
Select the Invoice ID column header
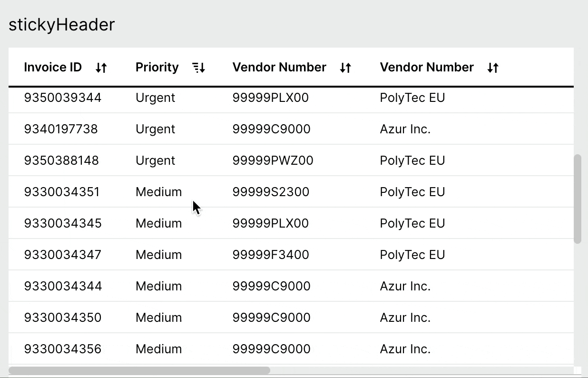53,67
